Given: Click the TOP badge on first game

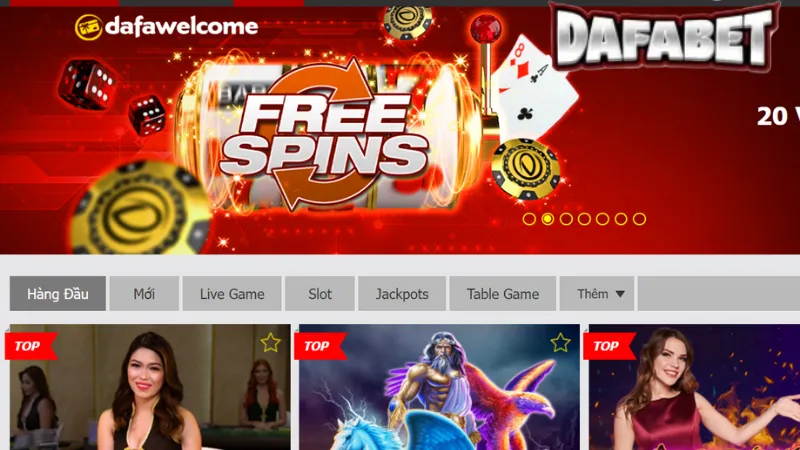Looking at the screenshot, I should pyautogui.click(x=31, y=346).
